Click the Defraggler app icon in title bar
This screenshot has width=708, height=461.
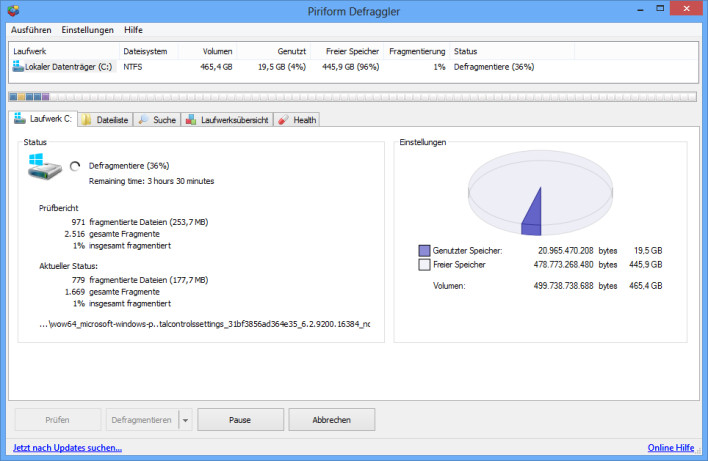(x=13, y=10)
